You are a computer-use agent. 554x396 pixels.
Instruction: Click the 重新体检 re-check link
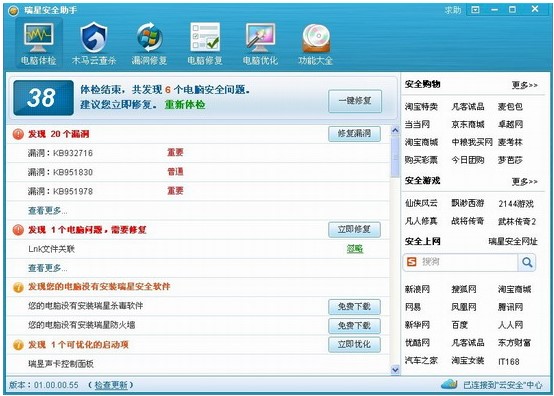pos(185,105)
